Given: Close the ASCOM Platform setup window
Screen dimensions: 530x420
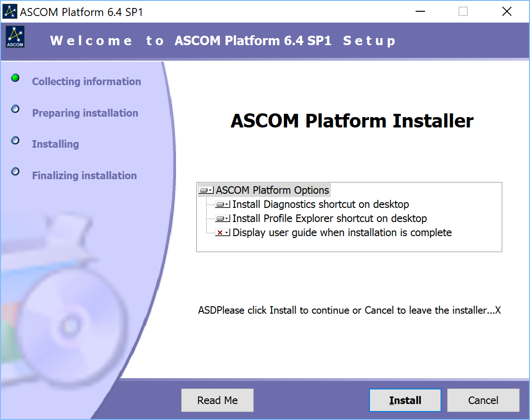Looking at the screenshot, I should click(506, 11).
